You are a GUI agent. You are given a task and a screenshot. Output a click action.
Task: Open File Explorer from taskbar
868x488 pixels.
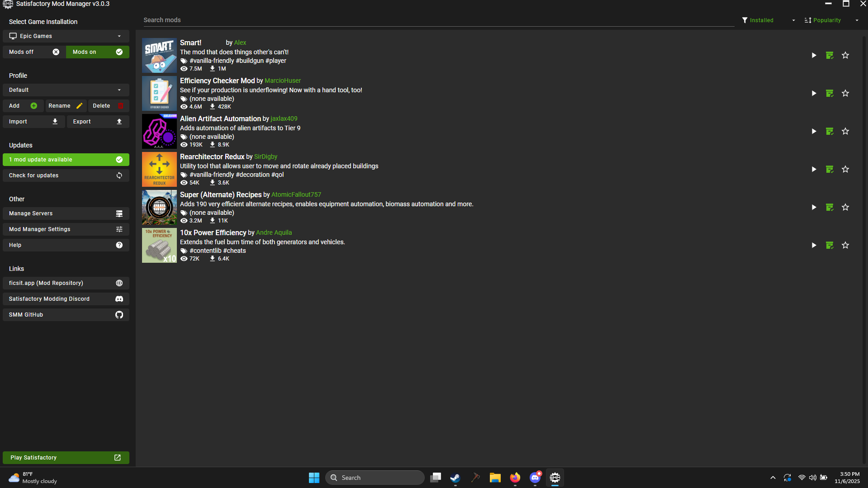(495, 478)
